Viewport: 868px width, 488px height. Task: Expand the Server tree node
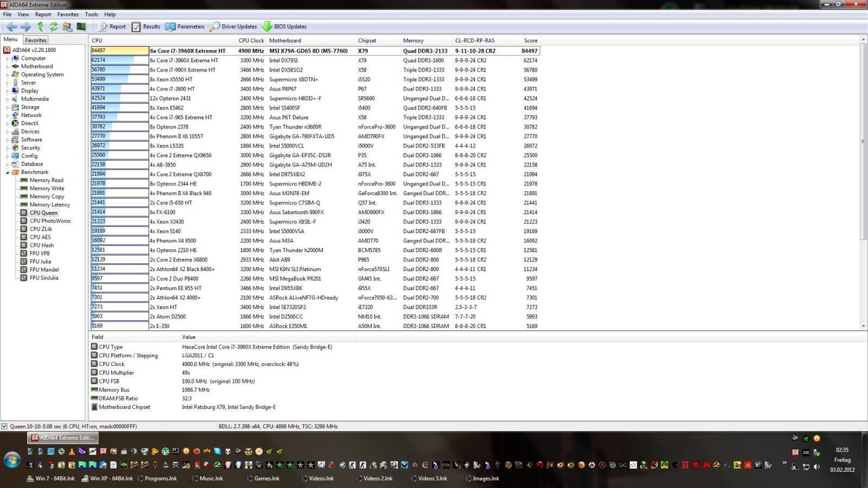[7, 83]
